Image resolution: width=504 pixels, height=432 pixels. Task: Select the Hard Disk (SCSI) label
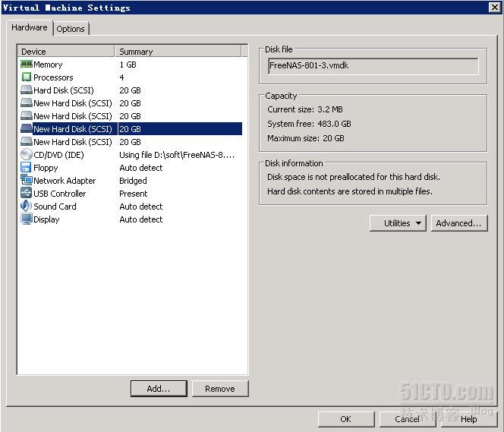64,90
